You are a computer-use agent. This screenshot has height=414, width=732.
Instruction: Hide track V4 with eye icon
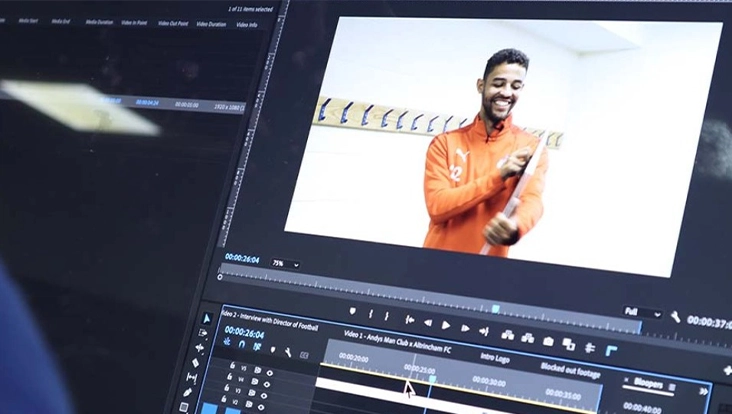tap(267, 385)
